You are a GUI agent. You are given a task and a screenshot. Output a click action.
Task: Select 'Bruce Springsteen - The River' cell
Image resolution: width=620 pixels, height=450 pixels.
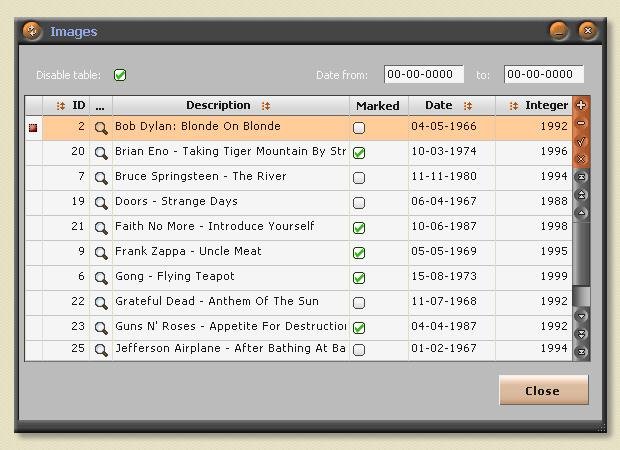click(231, 178)
